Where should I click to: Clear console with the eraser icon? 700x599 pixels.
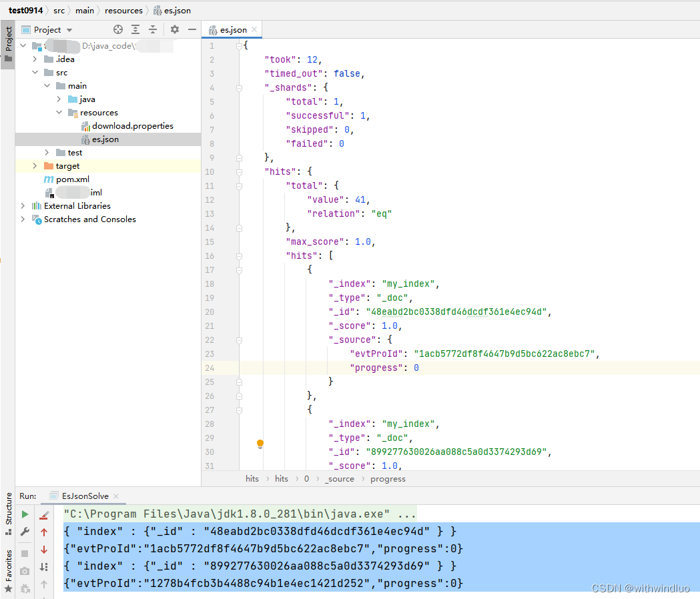click(44, 516)
